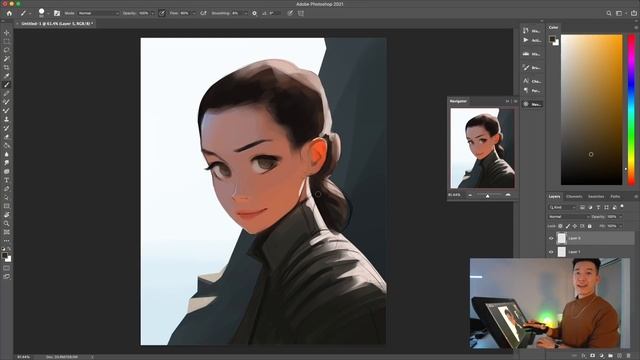Click the Navigator zoom out button
The width and height of the screenshot is (640, 360).
[470, 196]
